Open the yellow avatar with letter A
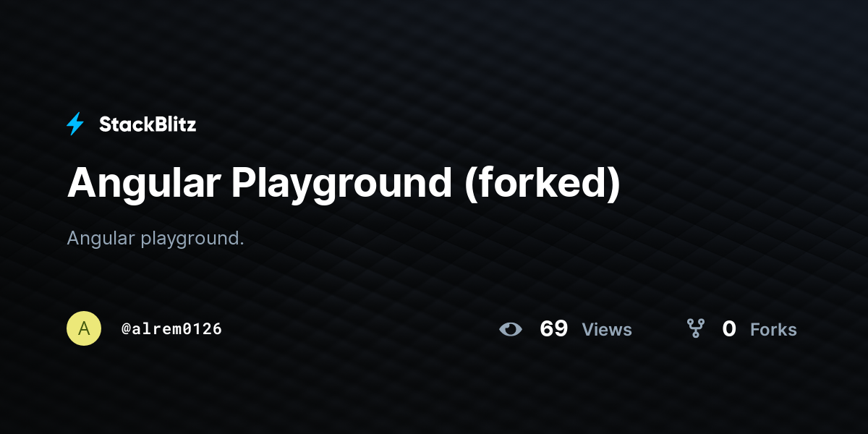This screenshot has width=868, height=434. 84,328
